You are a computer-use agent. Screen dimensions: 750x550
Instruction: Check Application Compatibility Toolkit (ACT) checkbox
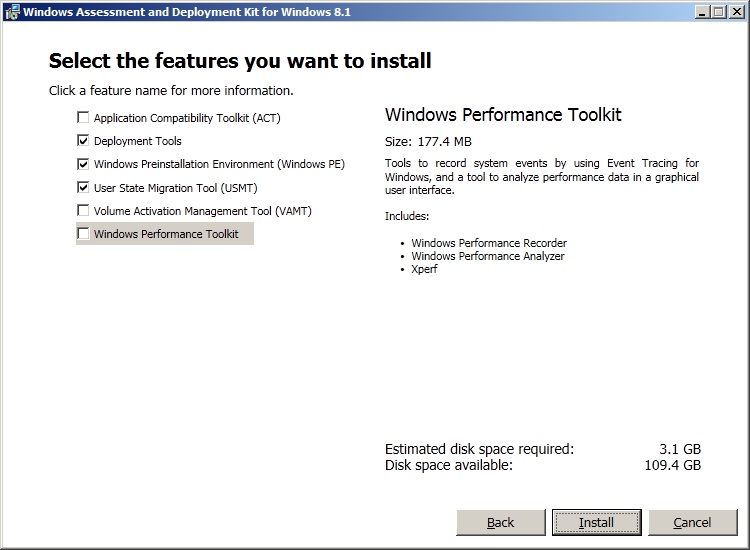tap(83, 118)
